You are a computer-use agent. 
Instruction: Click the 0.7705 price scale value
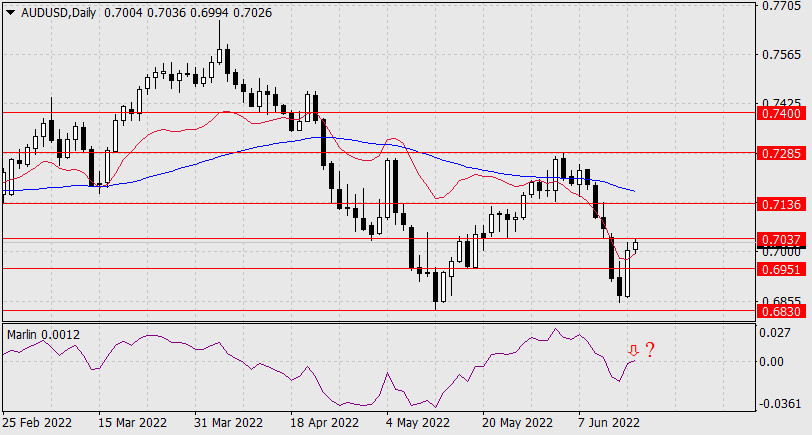[x=781, y=6]
